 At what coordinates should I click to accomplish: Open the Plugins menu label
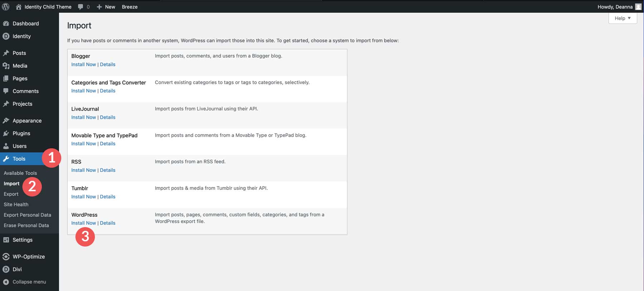pos(21,133)
